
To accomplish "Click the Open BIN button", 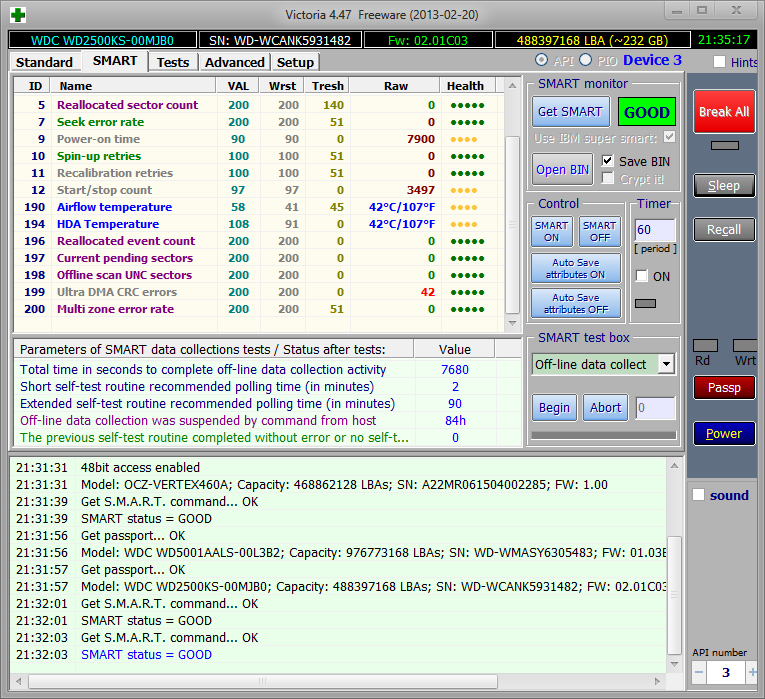I will [x=562, y=170].
